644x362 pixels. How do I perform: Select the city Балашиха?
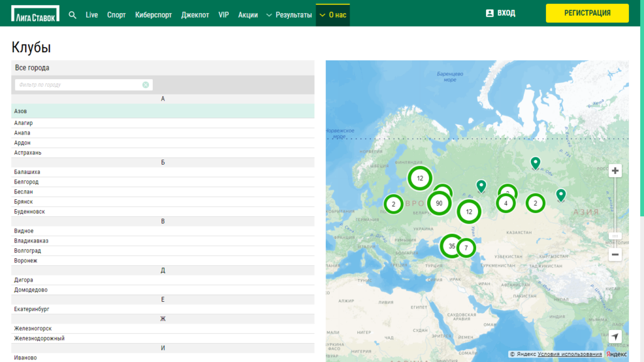point(163,172)
